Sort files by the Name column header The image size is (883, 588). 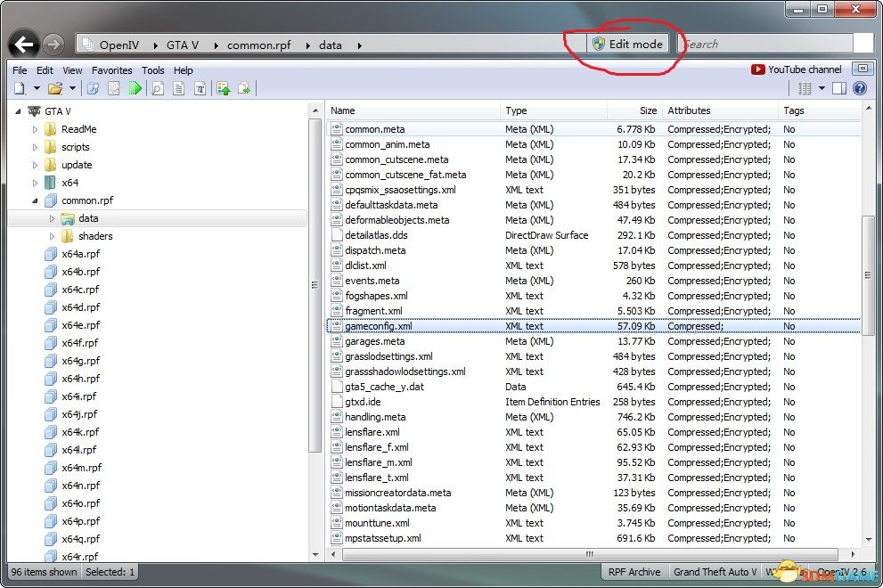click(413, 110)
